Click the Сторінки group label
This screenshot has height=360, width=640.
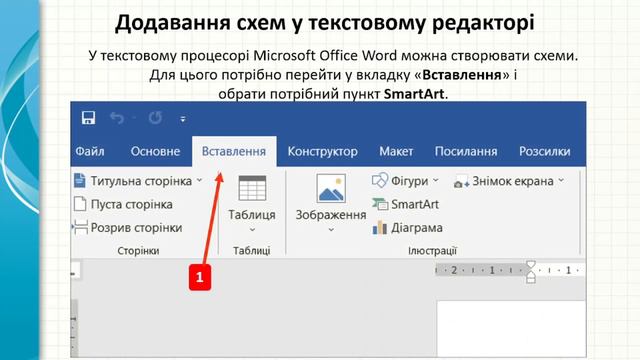138,251
